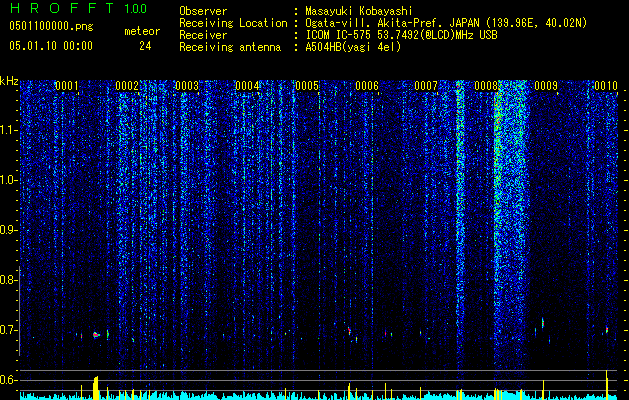Click the meteor count value 24
Image resolution: width=629 pixels, height=400 pixels.
click(x=145, y=46)
